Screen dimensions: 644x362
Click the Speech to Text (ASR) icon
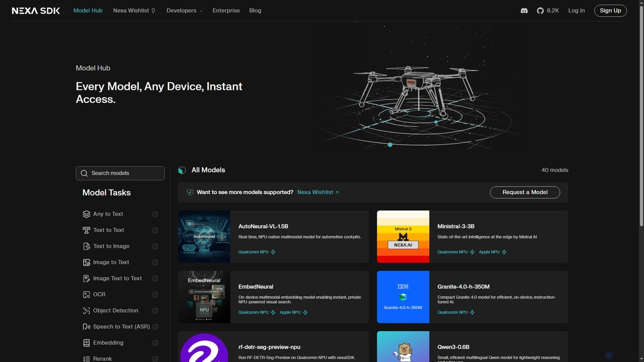click(x=87, y=327)
